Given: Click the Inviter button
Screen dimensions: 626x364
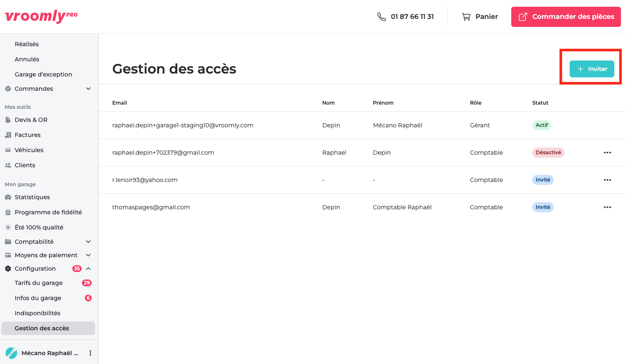Looking at the screenshot, I should coord(592,69).
